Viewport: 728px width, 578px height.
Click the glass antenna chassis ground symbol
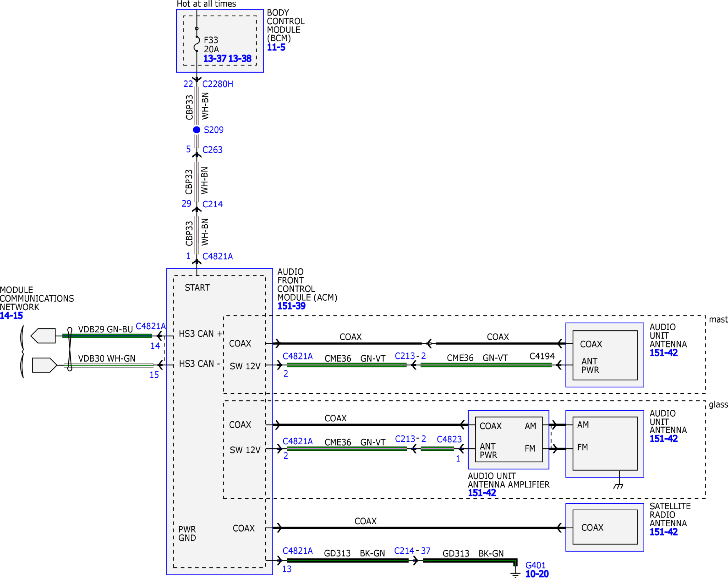click(618, 486)
